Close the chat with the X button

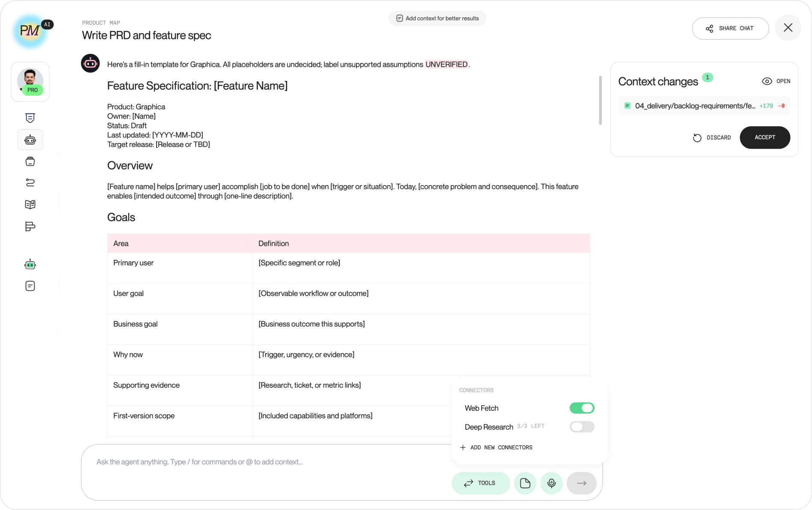coord(788,28)
